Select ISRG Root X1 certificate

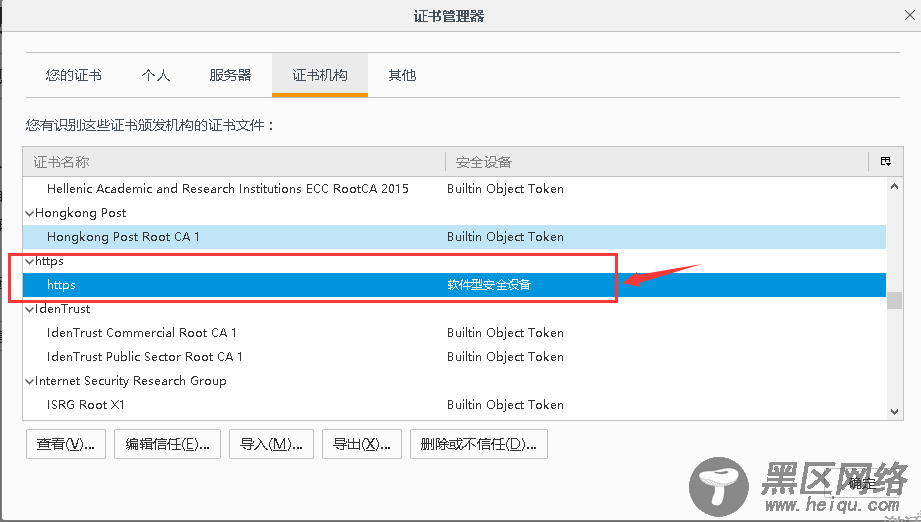tap(454, 405)
